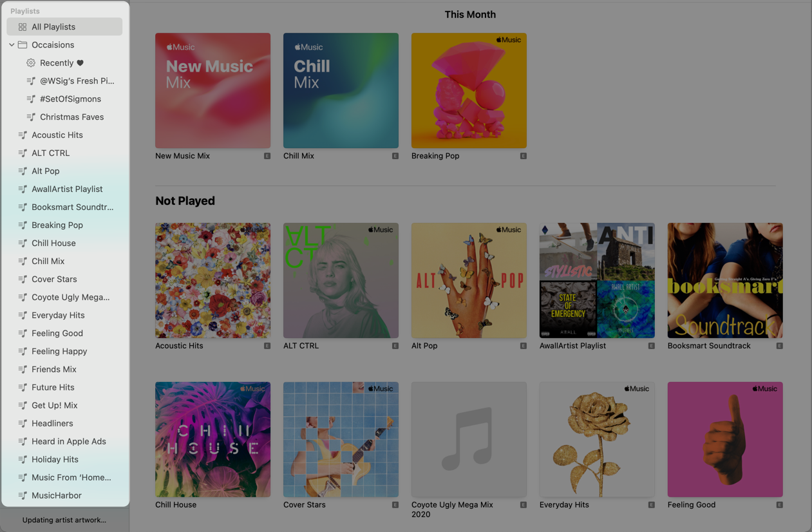Screen dimensions: 812x532
Task: Open the Coyote Ugly Mega Mix placeholder cover
Action: pos(469,439)
